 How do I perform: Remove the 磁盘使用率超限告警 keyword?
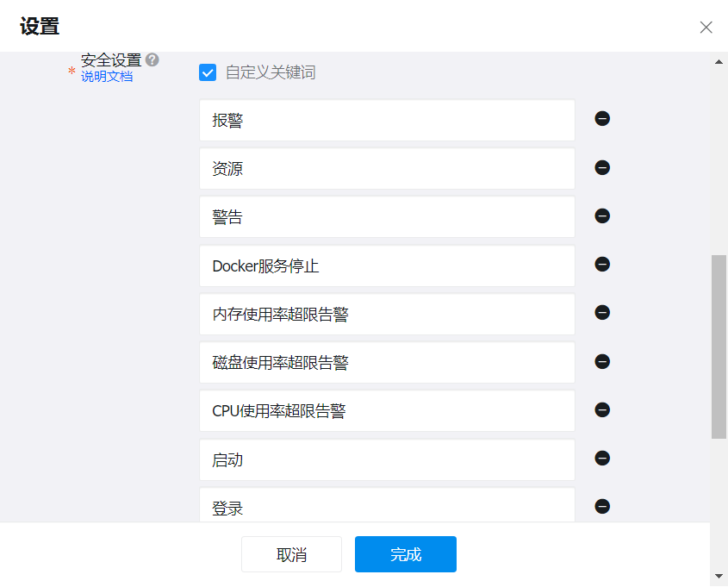pos(602,361)
